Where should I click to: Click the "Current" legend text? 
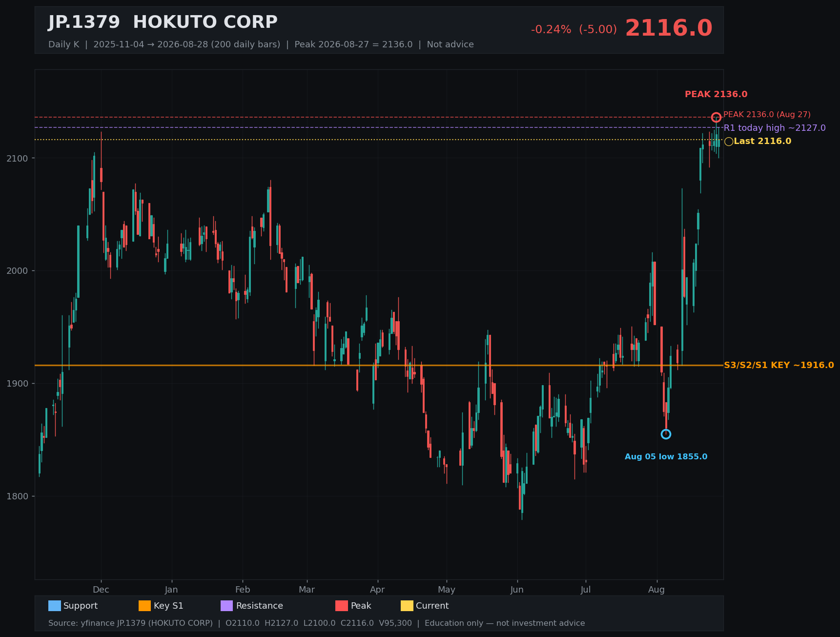pos(432,606)
